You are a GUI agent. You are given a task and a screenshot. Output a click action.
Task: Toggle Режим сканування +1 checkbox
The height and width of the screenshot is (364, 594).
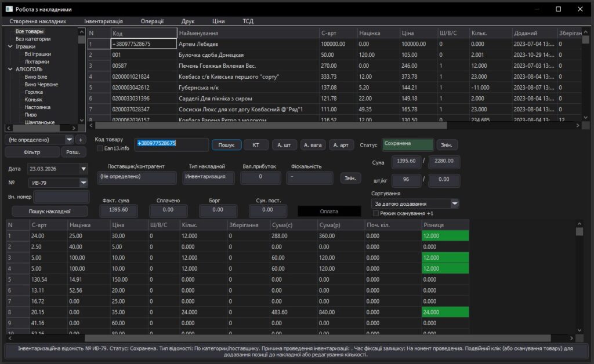point(376,213)
